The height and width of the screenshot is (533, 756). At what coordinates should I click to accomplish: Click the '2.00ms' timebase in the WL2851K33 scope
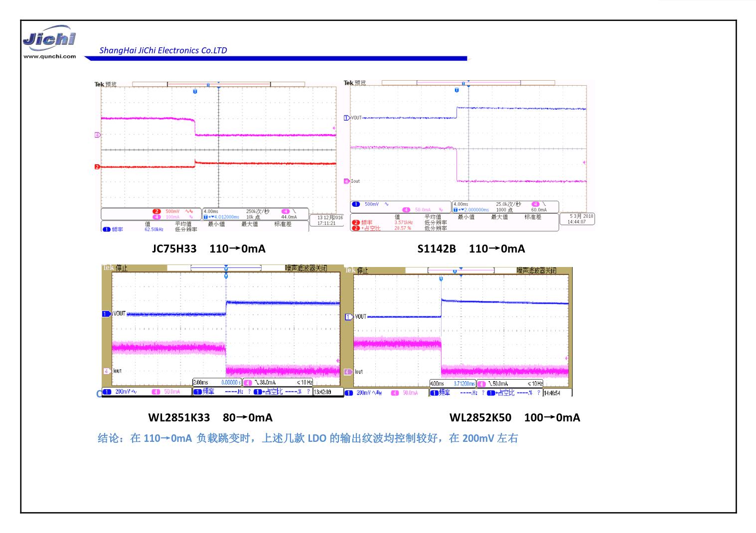pyautogui.click(x=201, y=383)
